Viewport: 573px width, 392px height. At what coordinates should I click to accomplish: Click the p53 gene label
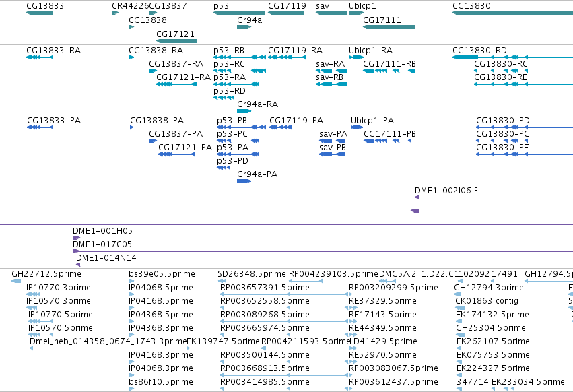pos(221,6)
